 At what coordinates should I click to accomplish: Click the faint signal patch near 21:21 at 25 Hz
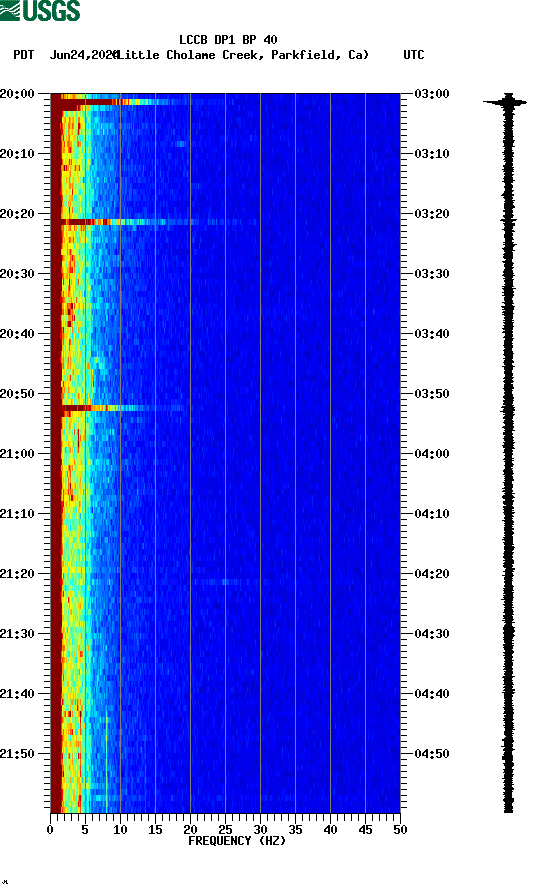tap(225, 581)
